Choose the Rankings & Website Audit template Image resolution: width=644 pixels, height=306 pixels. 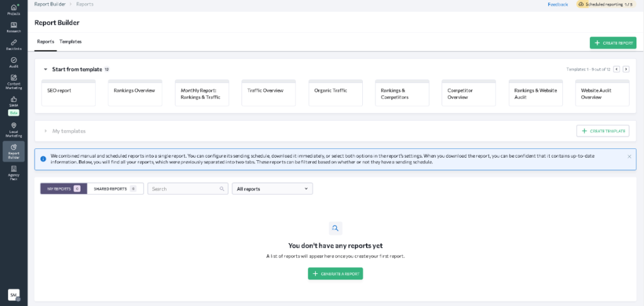[536, 93]
